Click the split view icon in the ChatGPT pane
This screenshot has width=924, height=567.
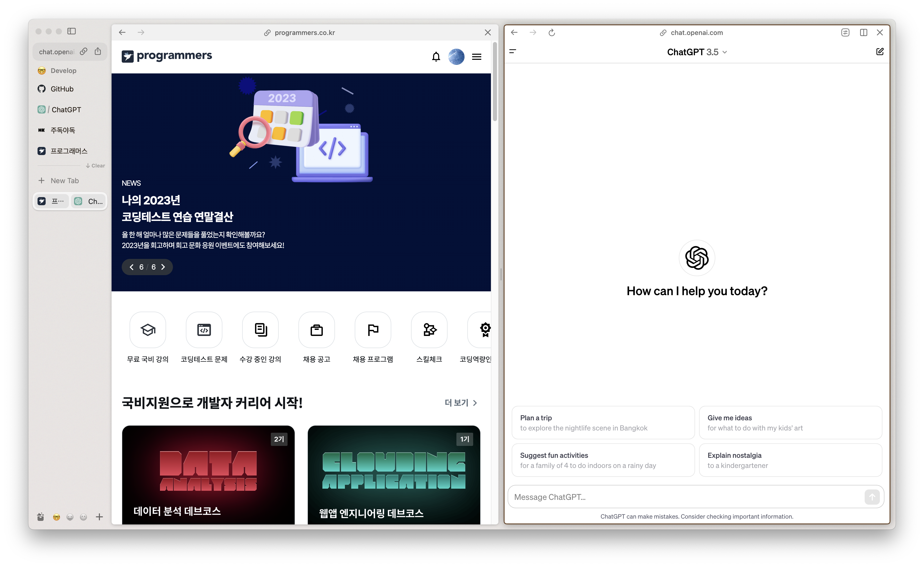[x=864, y=33]
